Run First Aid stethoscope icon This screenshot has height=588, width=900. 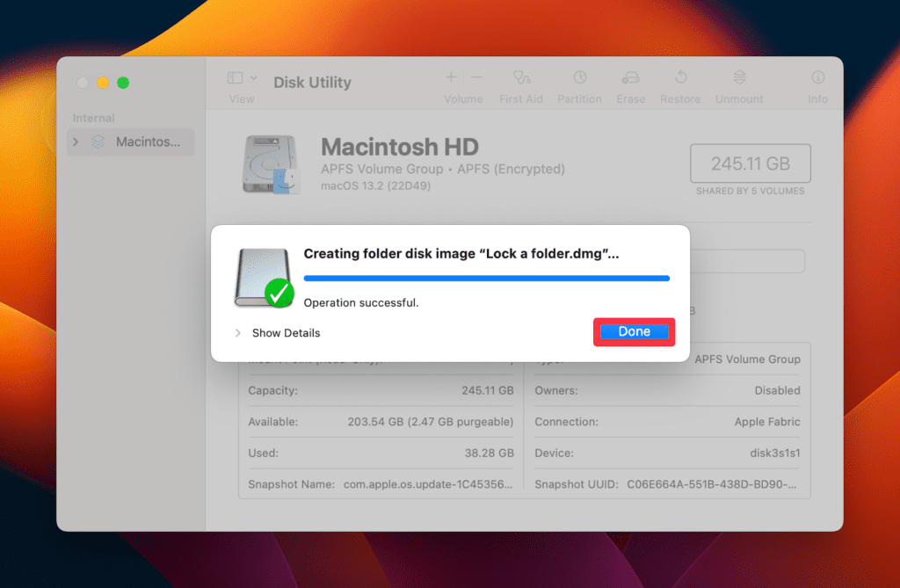(x=521, y=77)
